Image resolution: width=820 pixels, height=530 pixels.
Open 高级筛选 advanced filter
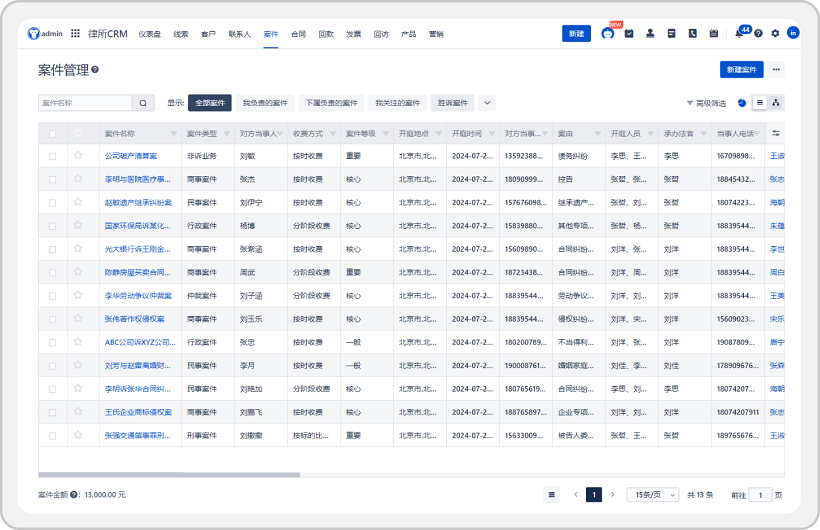click(x=707, y=103)
